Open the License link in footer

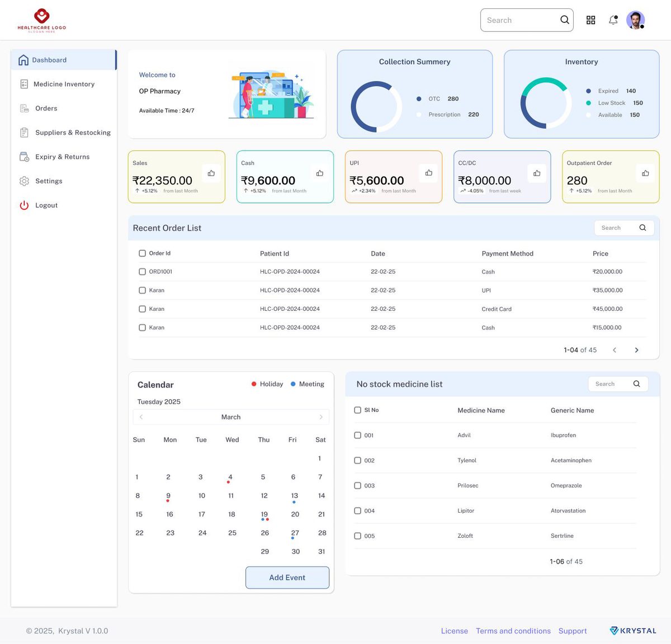click(455, 631)
